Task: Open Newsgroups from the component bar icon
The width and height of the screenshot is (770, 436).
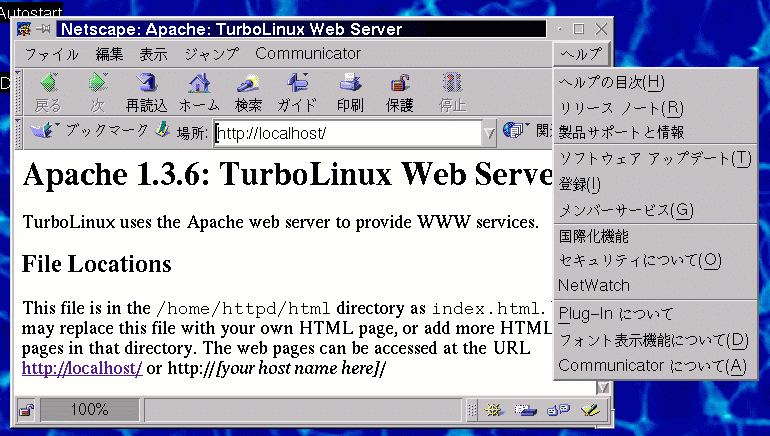Action: click(558, 409)
